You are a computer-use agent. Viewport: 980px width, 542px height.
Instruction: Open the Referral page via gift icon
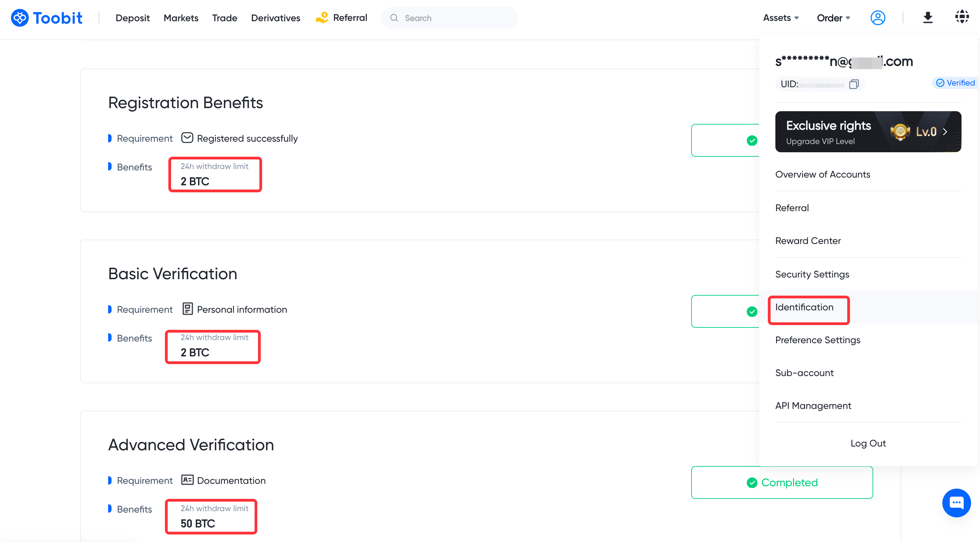tap(322, 17)
